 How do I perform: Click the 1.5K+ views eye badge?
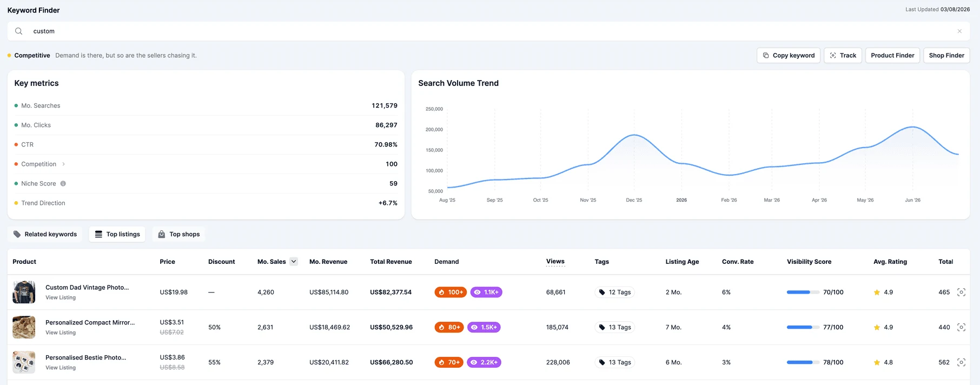tap(484, 327)
